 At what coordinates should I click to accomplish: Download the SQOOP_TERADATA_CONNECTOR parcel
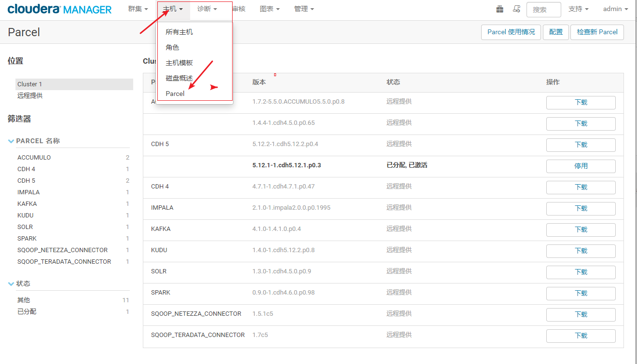(581, 336)
